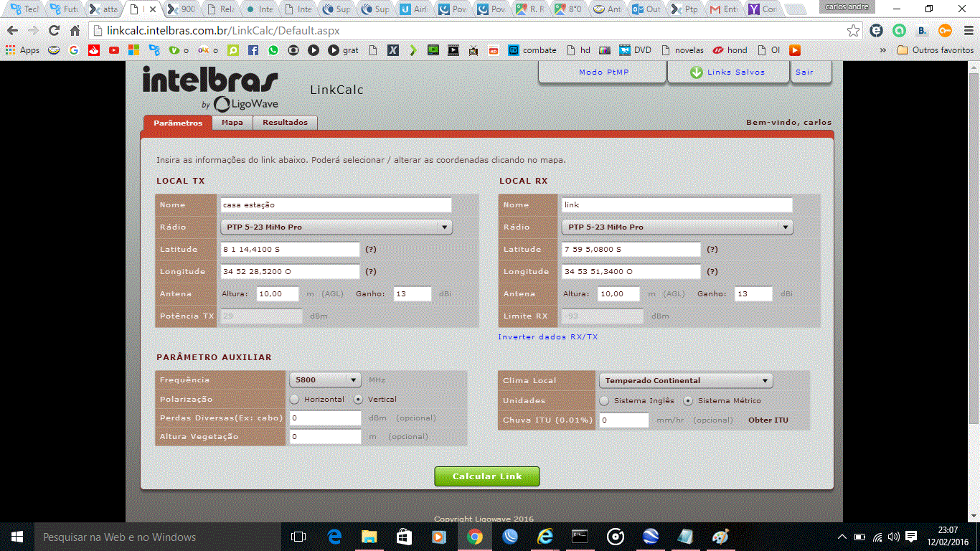The image size is (980, 551).
Task: Click the Altura Vegetação input field
Action: 325,437
